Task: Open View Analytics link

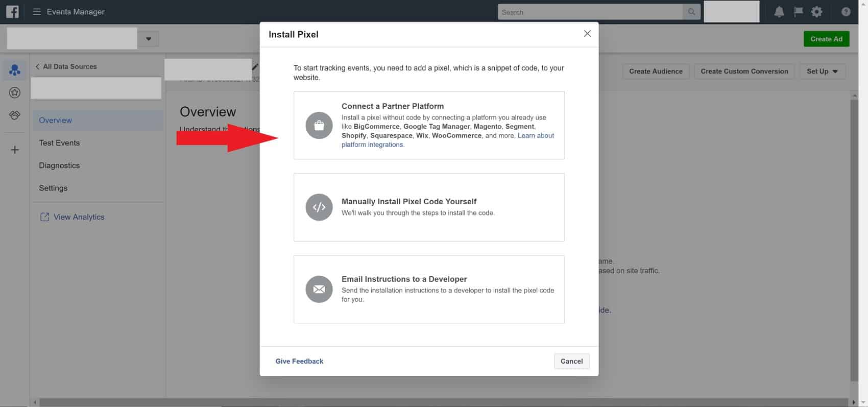Action: point(79,217)
